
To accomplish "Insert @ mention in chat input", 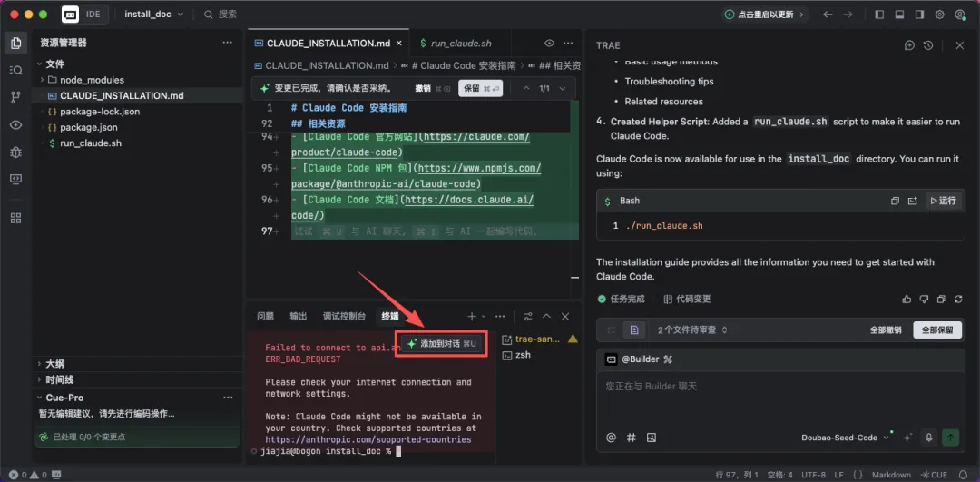I will point(612,438).
